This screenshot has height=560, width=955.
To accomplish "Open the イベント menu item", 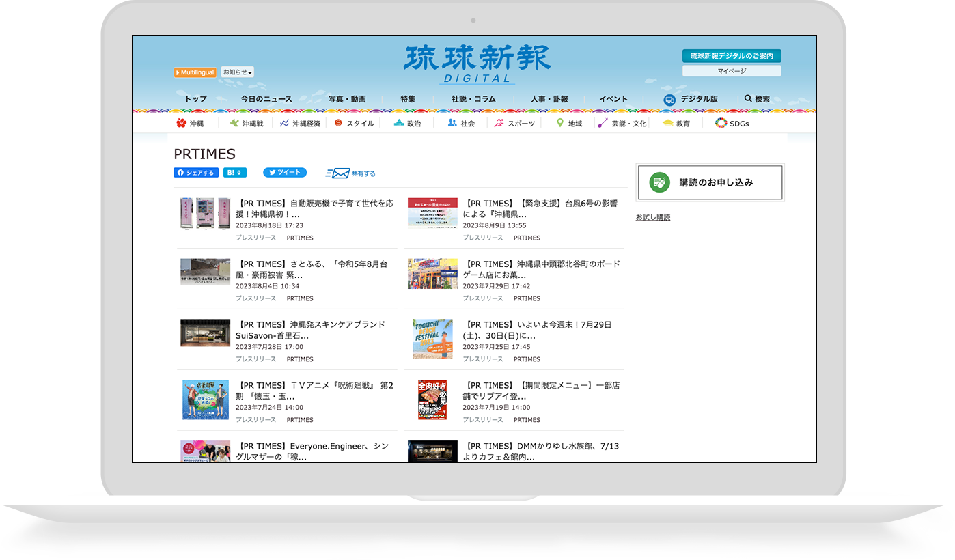I will coord(613,99).
